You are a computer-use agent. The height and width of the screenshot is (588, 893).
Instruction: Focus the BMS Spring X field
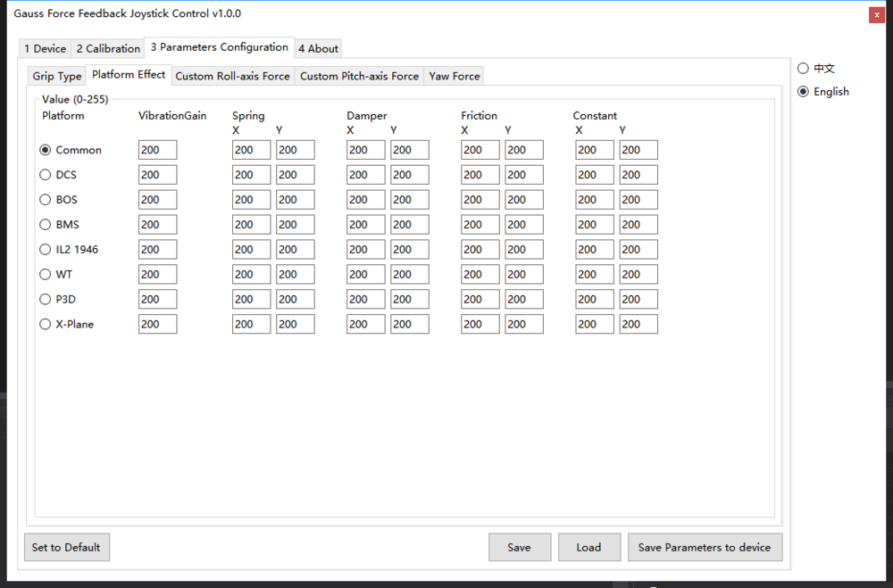[x=251, y=224]
